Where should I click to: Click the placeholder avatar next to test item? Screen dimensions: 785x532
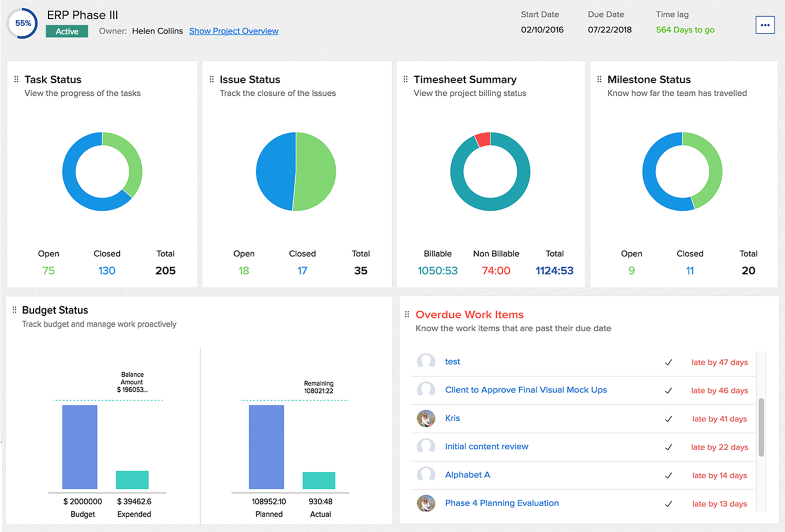point(426,362)
